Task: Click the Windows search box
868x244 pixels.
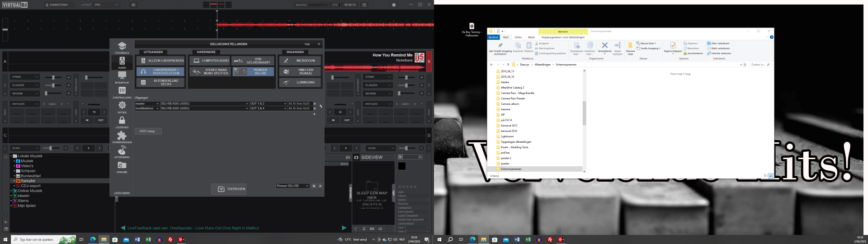Action: [44, 239]
